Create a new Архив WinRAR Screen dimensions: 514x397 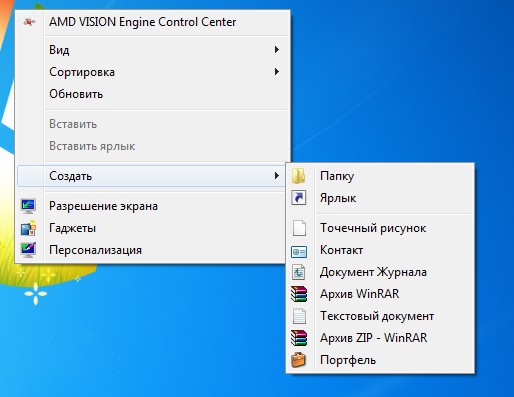pyautogui.click(x=380, y=294)
